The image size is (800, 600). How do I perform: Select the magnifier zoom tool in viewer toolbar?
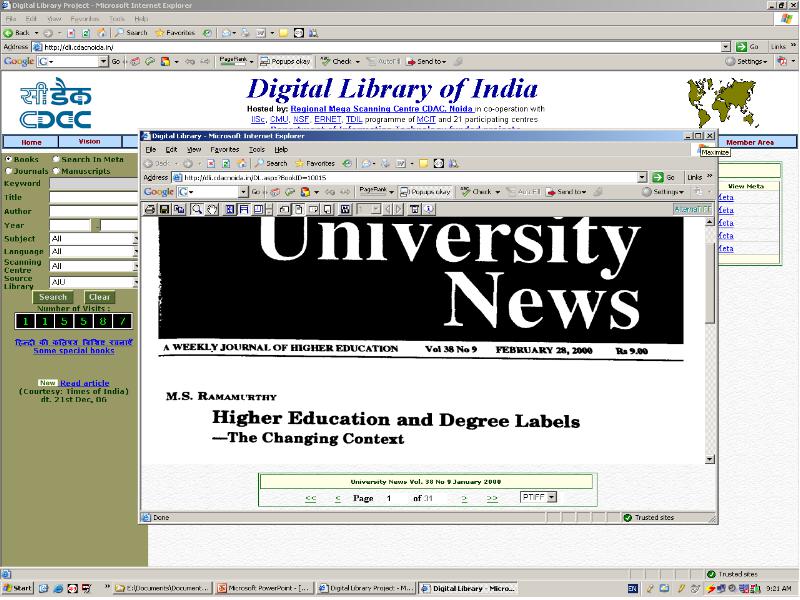point(196,210)
